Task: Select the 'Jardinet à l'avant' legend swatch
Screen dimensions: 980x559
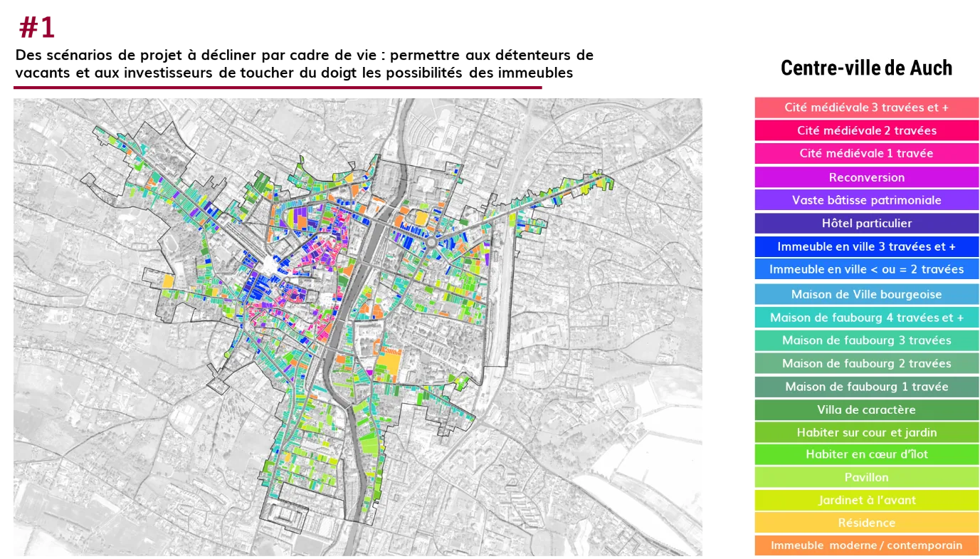Action: pyautogui.click(x=866, y=500)
